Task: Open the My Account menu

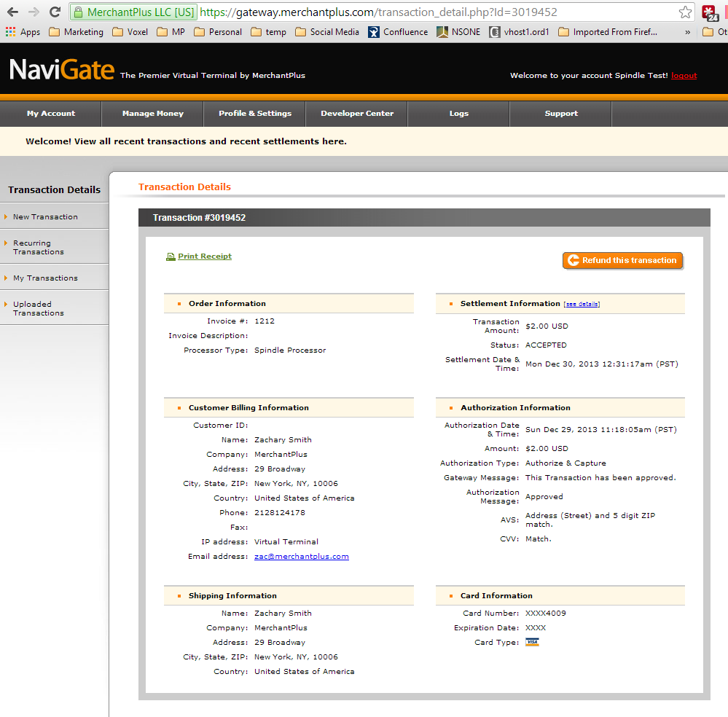Action: (x=50, y=114)
